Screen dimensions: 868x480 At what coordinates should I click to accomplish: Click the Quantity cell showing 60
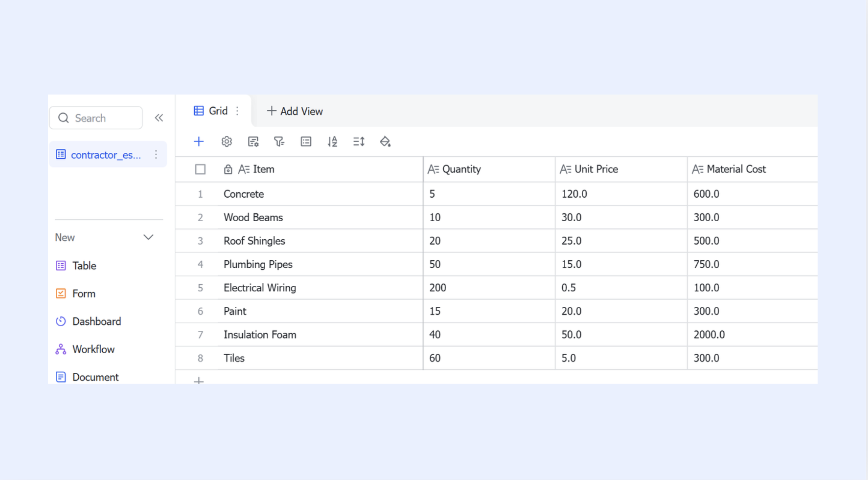pos(489,358)
